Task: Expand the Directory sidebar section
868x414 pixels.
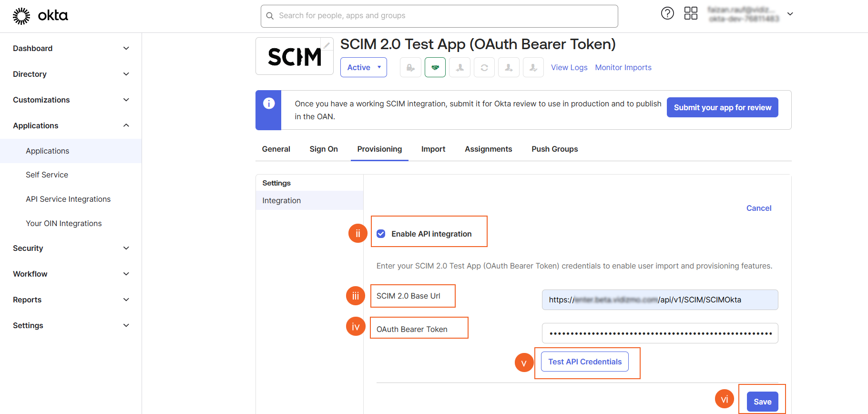Action: [71, 74]
